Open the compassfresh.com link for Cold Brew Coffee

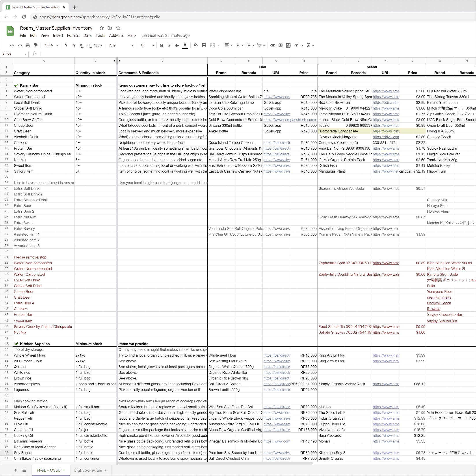pos(290,120)
